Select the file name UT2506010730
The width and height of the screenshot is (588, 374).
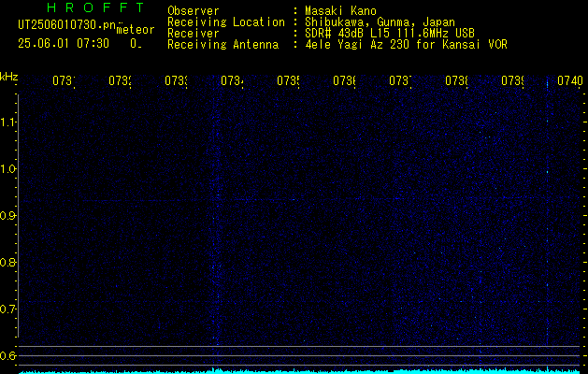point(66,25)
